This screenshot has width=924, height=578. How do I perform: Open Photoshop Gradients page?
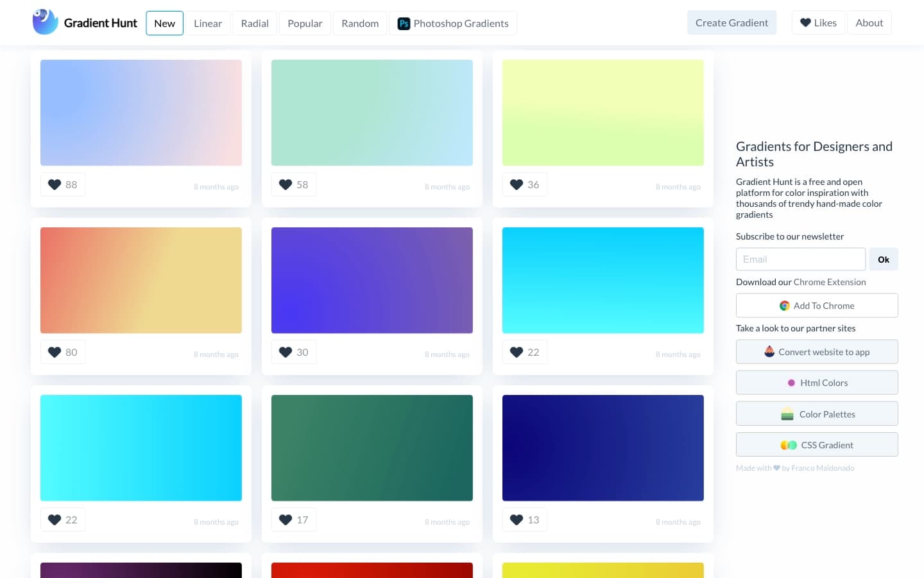pos(453,23)
